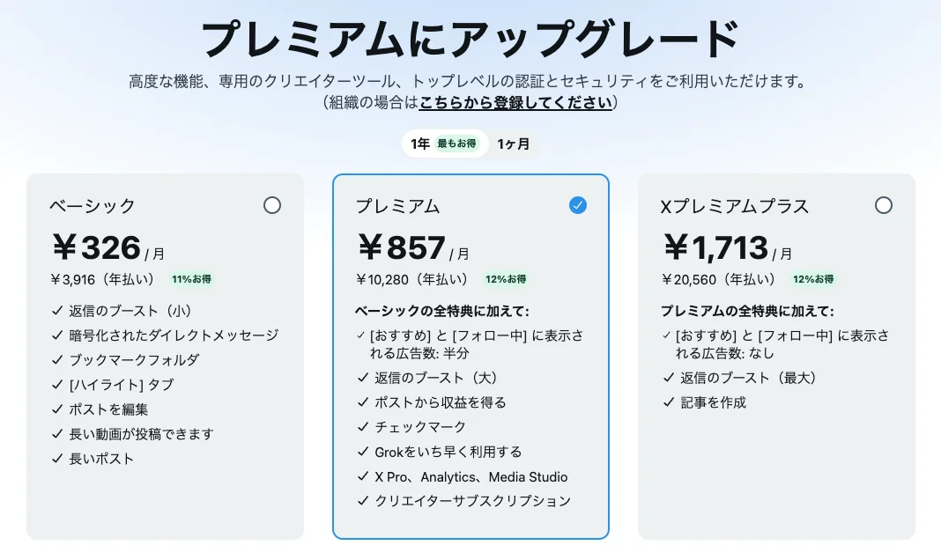The width and height of the screenshot is (941, 560).
Task: Click checkmark beside ポストを編集 feature
Action: coord(56,409)
